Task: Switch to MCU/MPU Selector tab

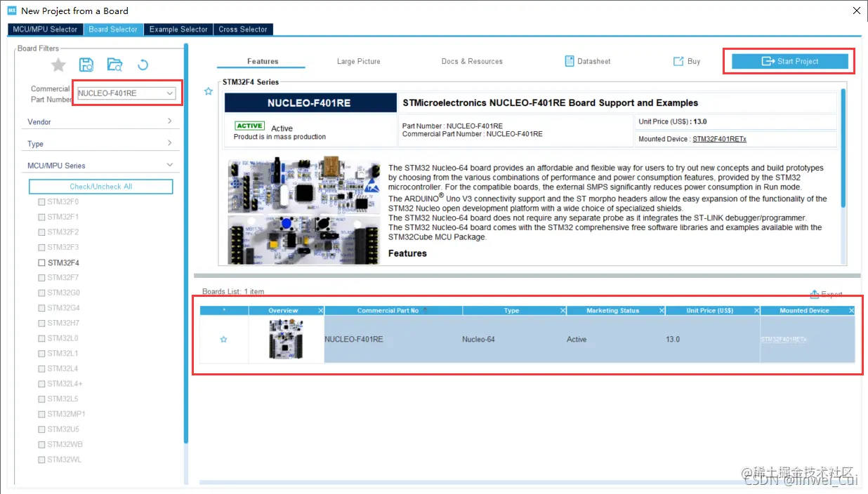Action: click(x=45, y=29)
